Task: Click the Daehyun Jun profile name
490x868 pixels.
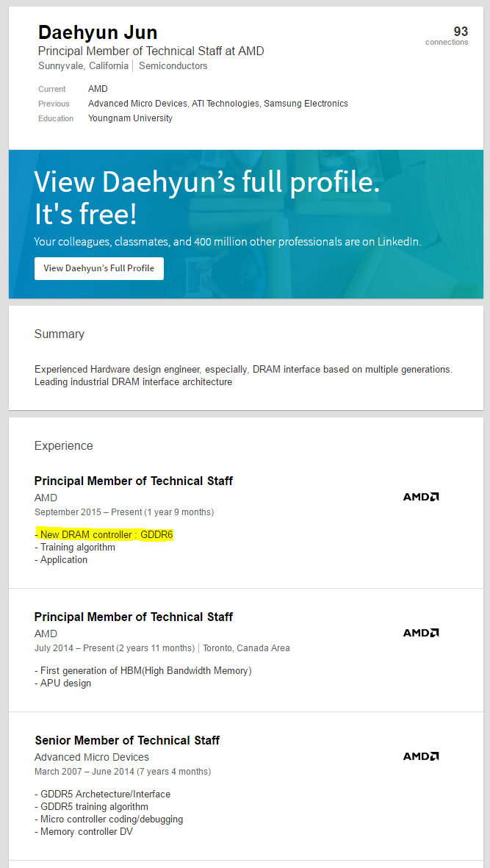Action: pos(98,32)
